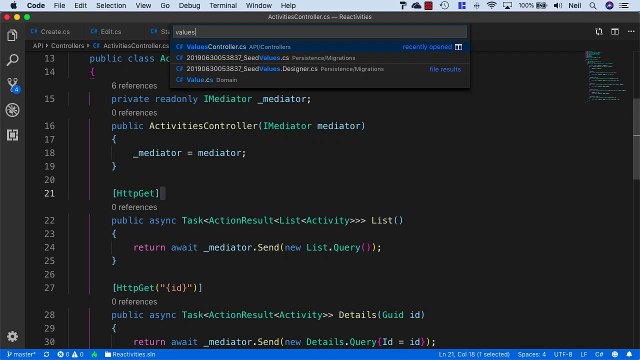The height and width of the screenshot is (360, 640).
Task: Click the user name Neil in menu bar
Action: click(575, 5)
